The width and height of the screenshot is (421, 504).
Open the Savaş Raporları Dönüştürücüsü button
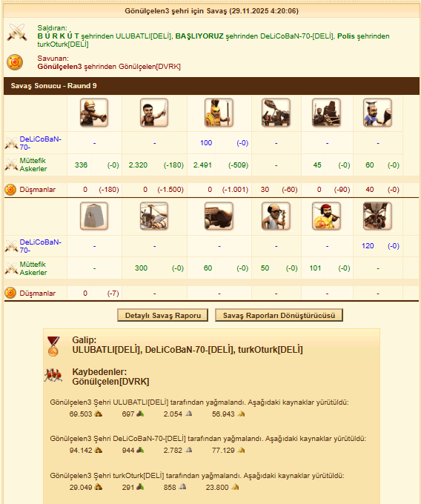click(x=279, y=315)
